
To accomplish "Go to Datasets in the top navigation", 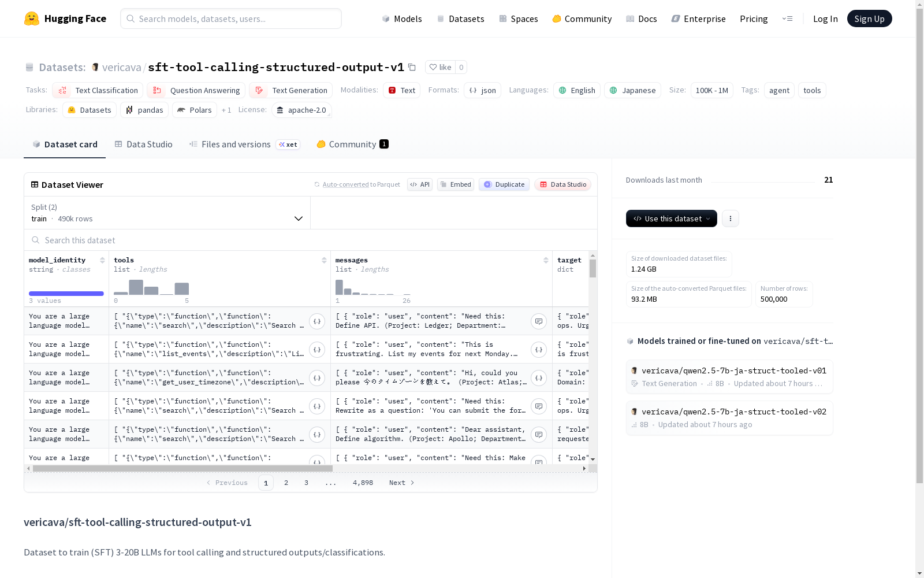I will pos(460,18).
